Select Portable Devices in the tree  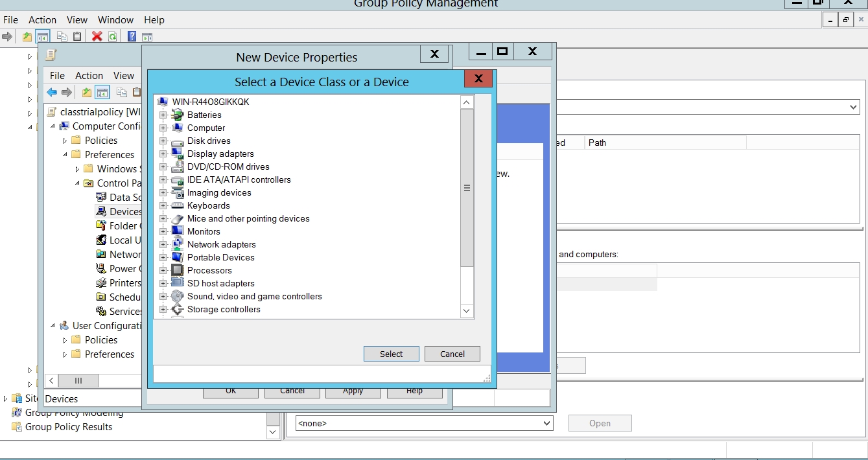pyautogui.click(x=220, y=257)
